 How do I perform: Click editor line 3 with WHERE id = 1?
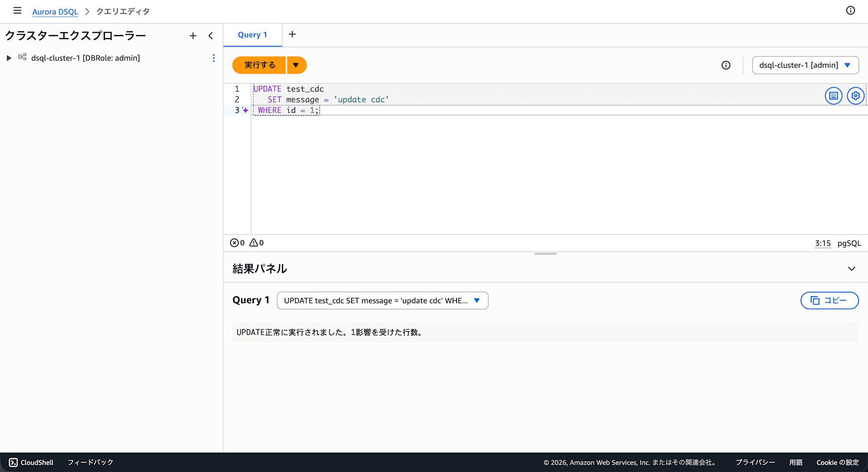288,110
